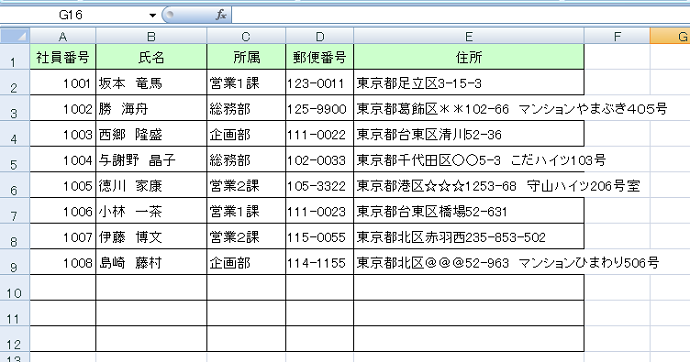
Task: Select cell containing 123-0011
Action: coord(319,83)
